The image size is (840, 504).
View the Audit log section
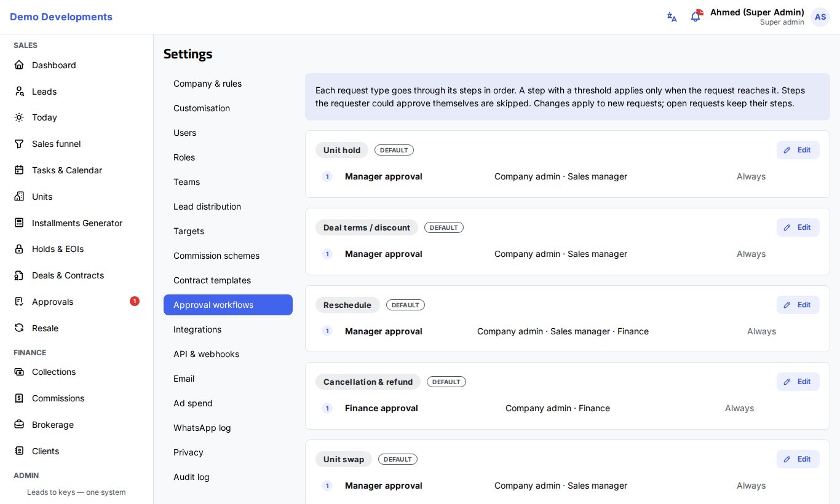[x=228, y=477]
